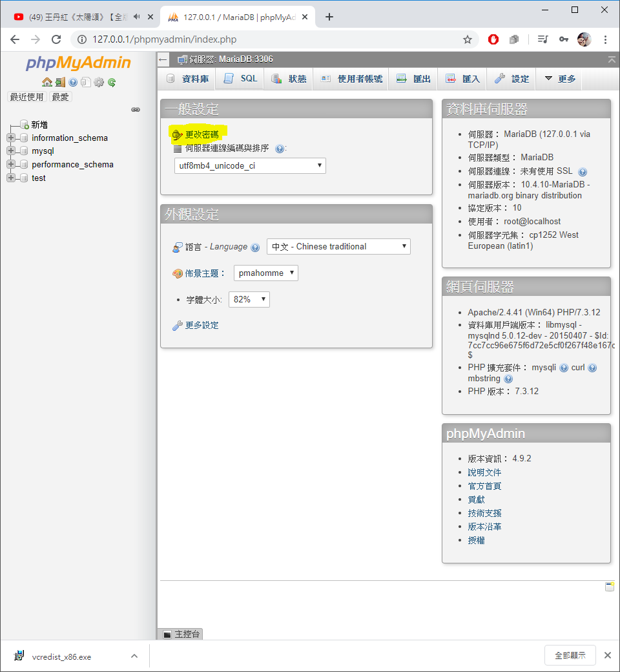Switch to the YouTube browser tab

pyautogui.click(x=77, y=17)
